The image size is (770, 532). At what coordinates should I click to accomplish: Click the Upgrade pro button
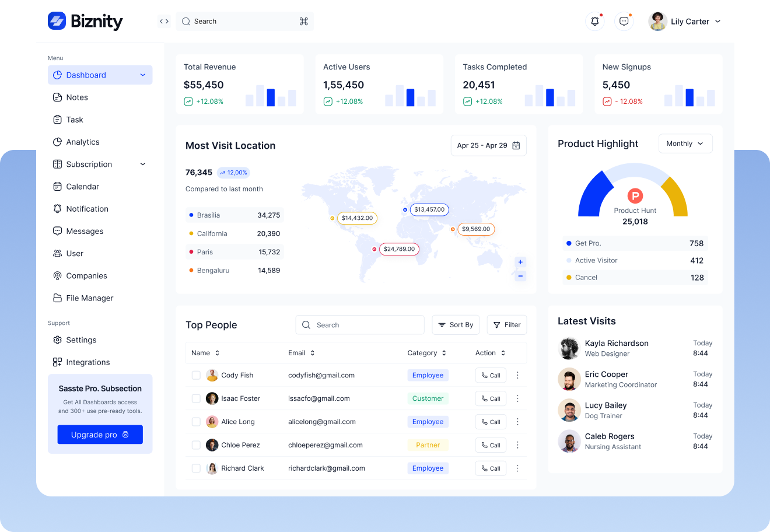pos(100,435)
